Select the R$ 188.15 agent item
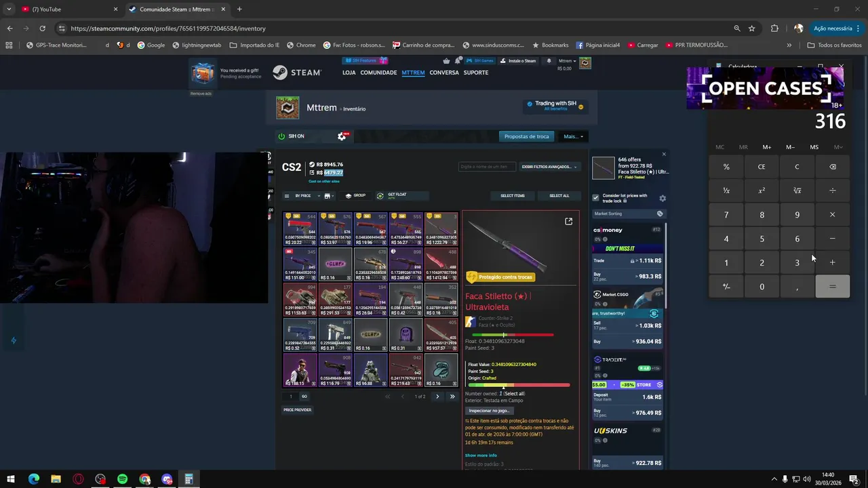 click(300, 370)
